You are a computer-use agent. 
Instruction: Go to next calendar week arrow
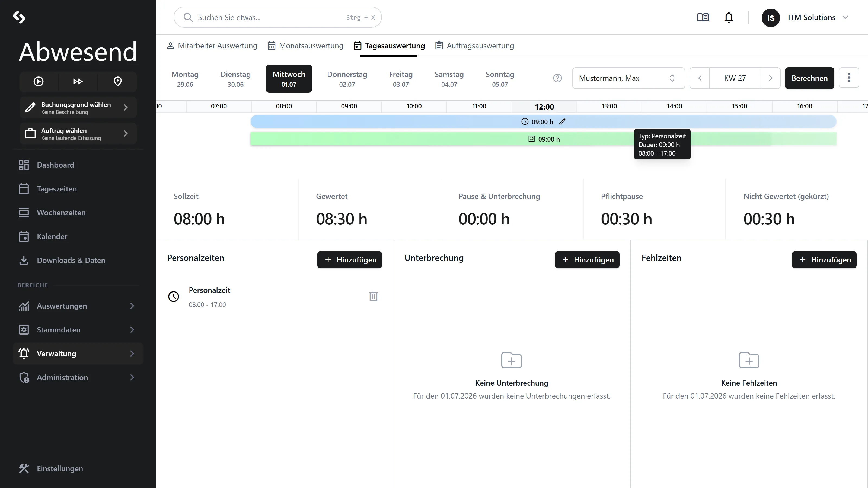[770, 78]
